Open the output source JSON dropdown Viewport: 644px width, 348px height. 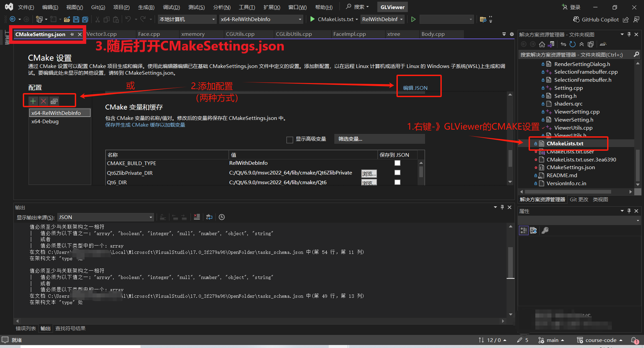coord(105,217)
